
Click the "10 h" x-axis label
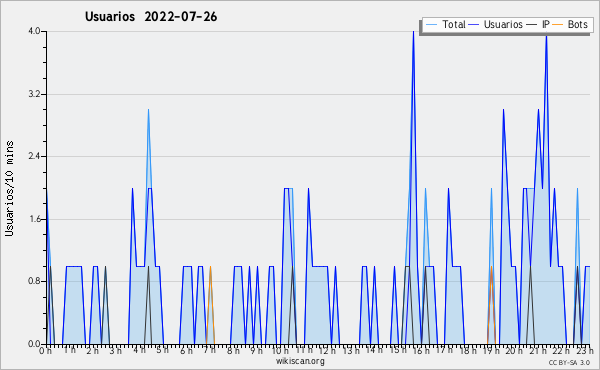tap(280, 351)
